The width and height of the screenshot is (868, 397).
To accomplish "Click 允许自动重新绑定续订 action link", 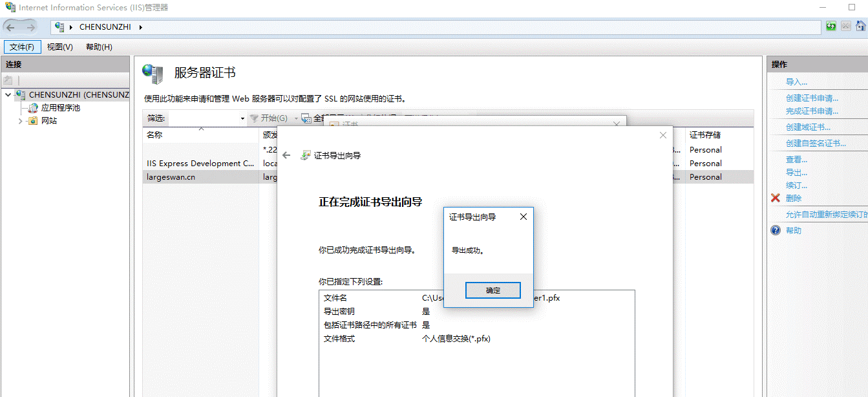I will point(826,215).
